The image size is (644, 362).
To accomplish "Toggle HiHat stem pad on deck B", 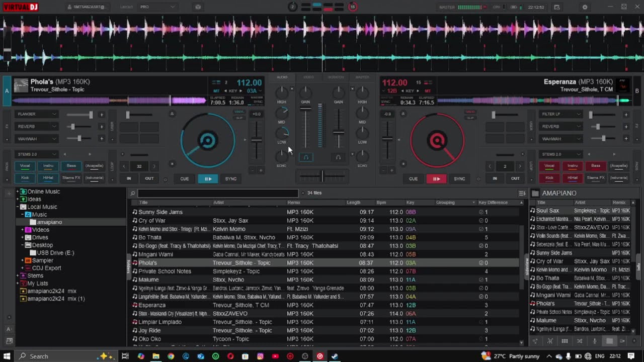I will click(573, 177).
